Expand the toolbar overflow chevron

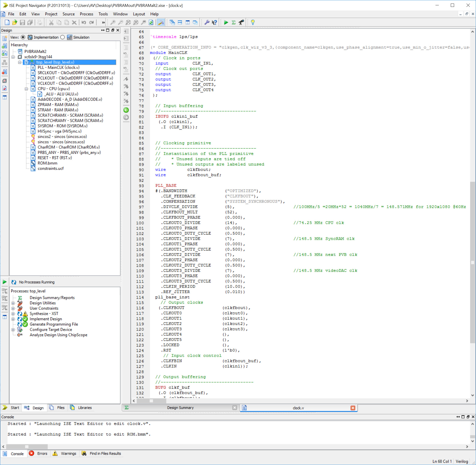tap(103, 22)
